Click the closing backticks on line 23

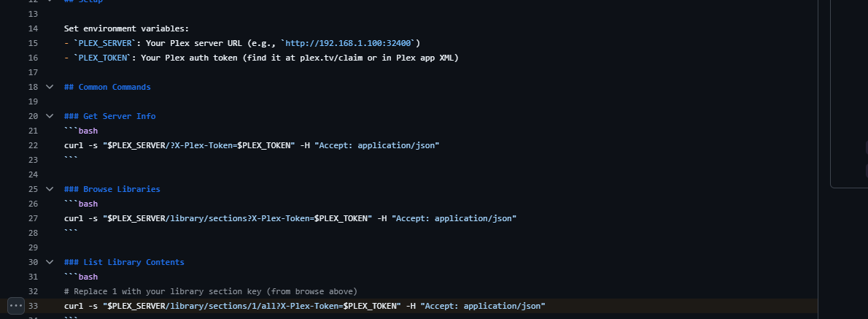[71, 158]
